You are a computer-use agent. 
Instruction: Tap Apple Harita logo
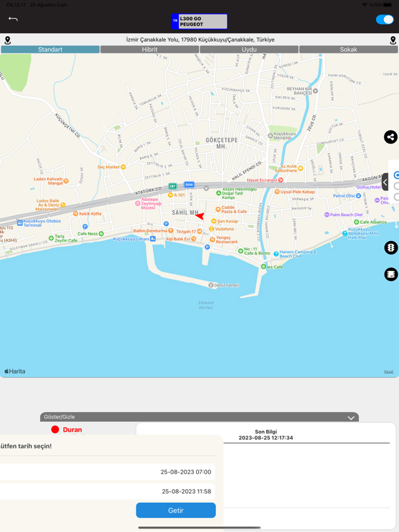pos(15,371)
